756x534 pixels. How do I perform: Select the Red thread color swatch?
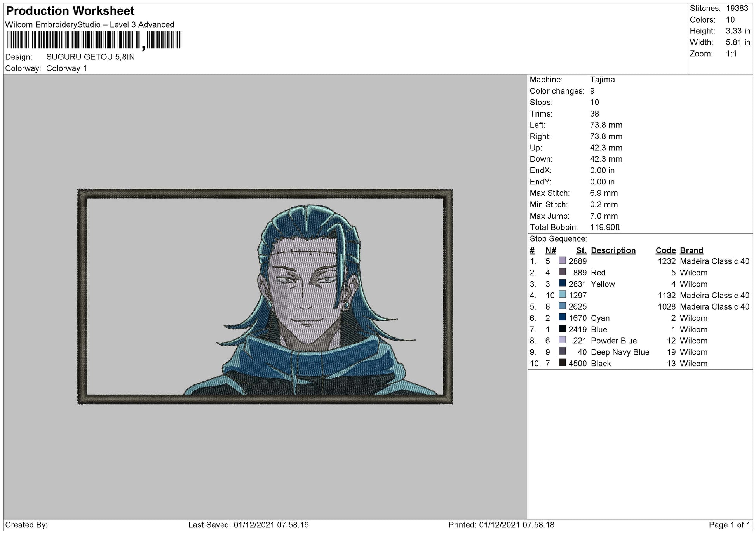(562, 272)
